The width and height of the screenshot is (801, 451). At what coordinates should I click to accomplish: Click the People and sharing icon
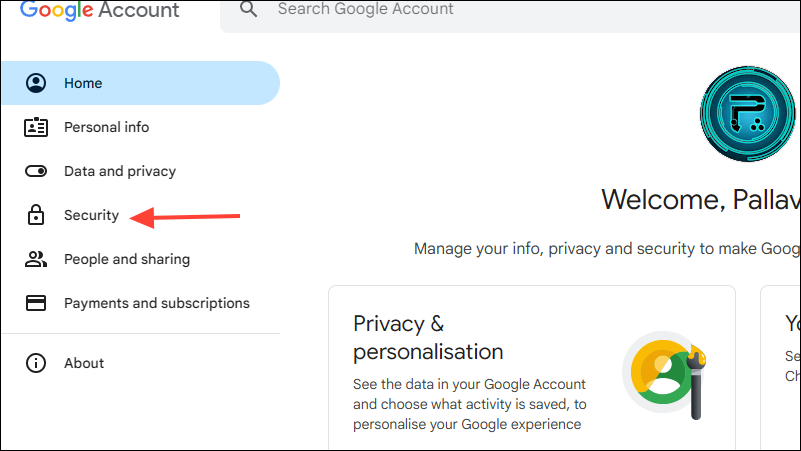[36, 259]
